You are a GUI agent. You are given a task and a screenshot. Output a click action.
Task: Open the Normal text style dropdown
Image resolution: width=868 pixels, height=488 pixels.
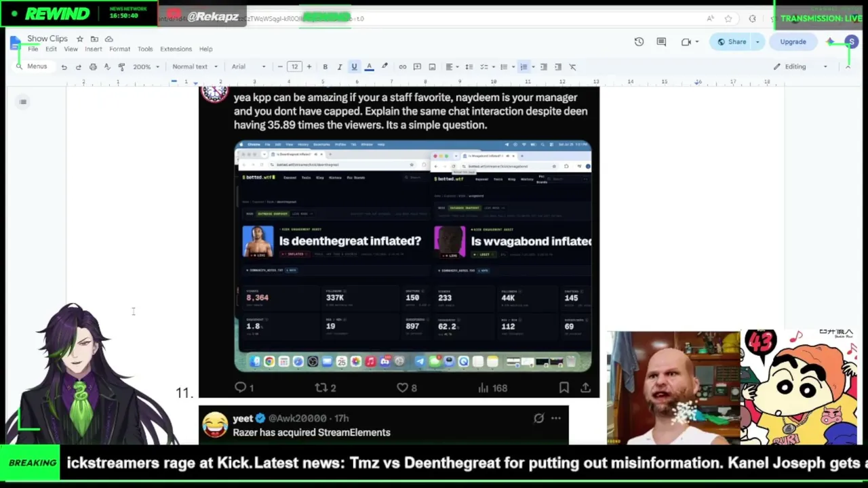195,66
